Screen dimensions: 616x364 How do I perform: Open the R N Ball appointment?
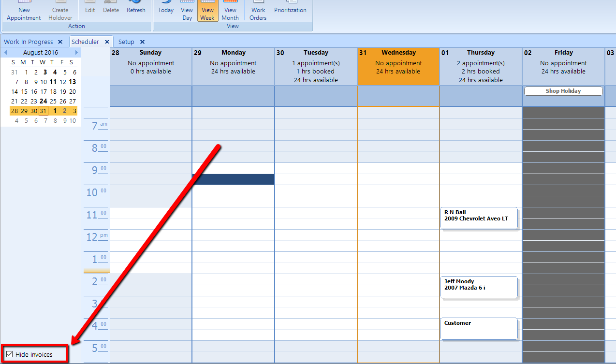479,218
